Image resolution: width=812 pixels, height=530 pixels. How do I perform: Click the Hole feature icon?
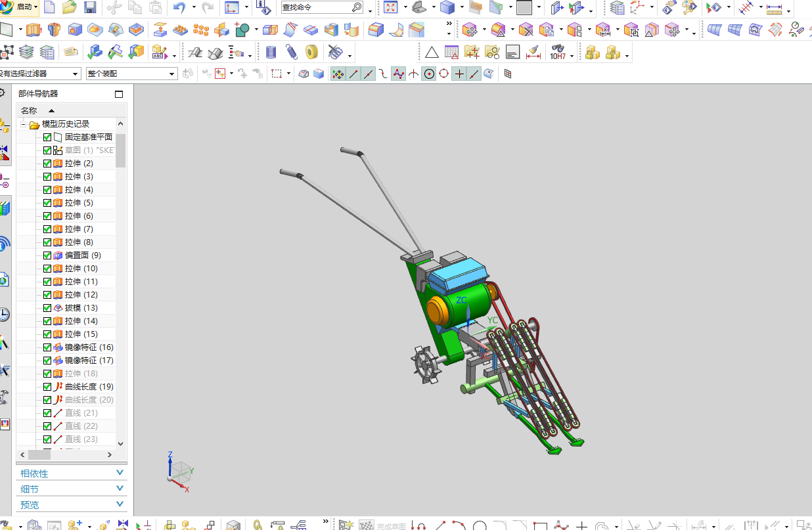[75, 30]
